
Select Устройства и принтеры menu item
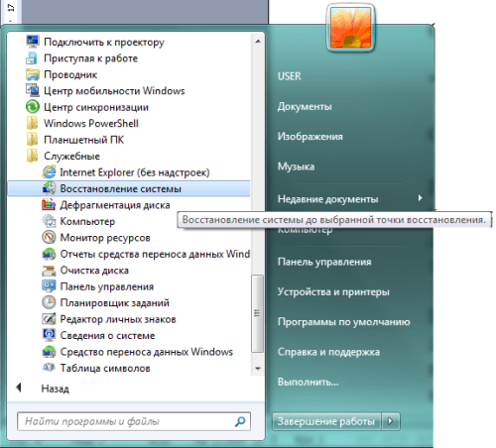pos(333,291)
